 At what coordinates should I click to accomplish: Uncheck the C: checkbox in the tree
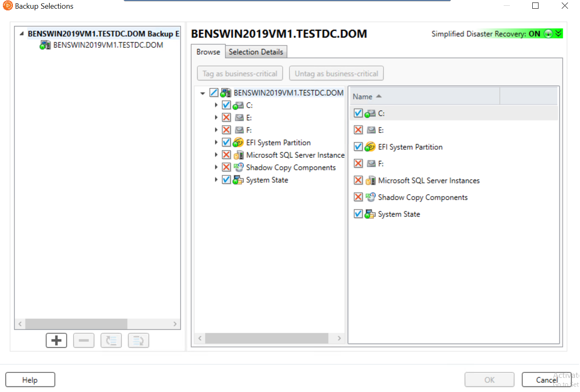tap(226, 105)
